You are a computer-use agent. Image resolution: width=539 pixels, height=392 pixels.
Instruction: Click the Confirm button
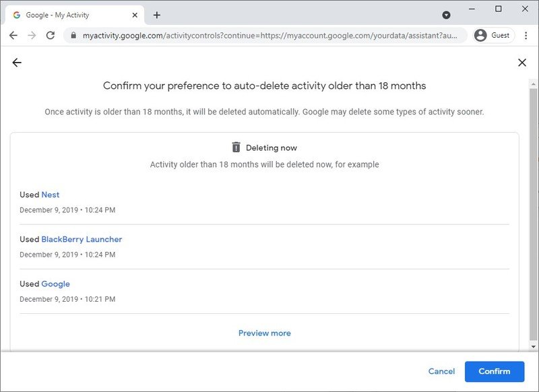tap(495, 371)
